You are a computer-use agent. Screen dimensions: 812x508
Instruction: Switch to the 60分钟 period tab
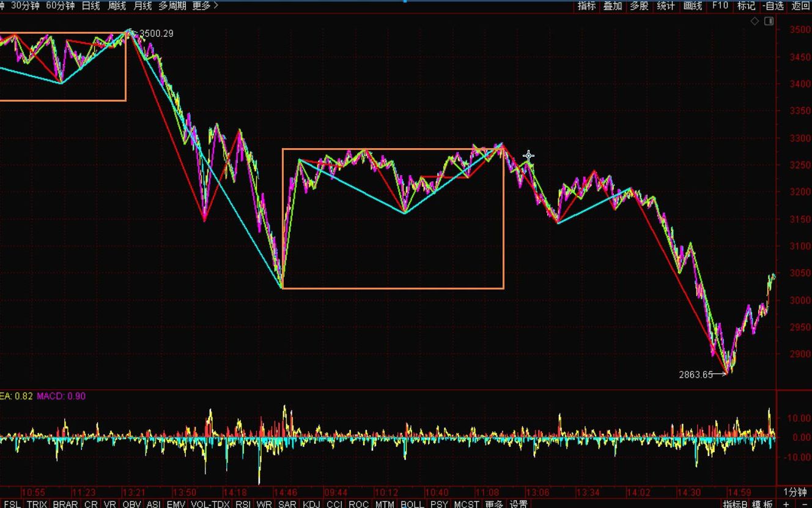pos(61,6)
